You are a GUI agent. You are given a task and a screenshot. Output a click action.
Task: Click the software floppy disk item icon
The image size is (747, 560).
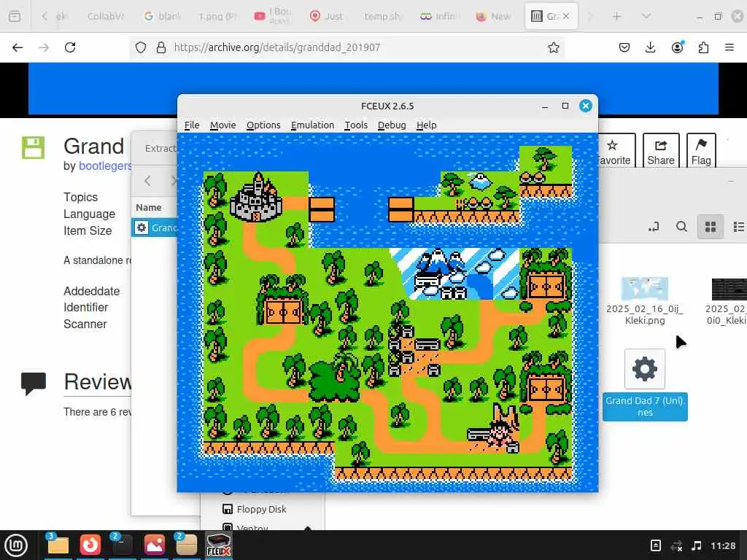coord(33,147)
